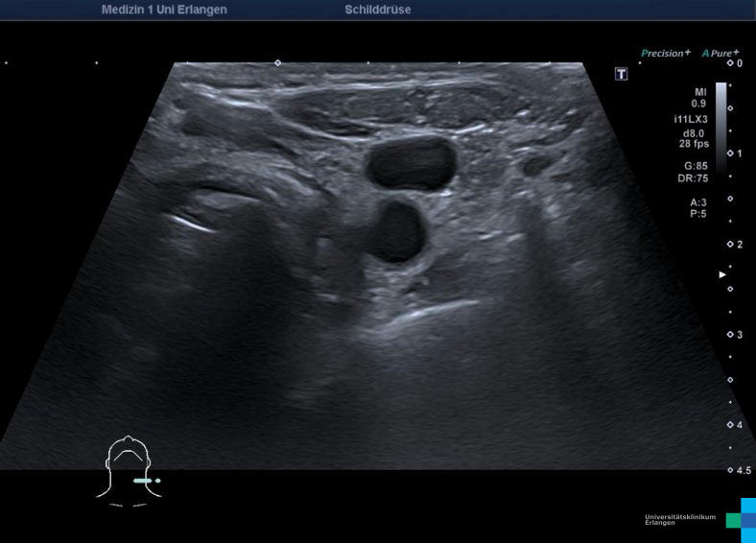Click the depth marker labeled 0

coord(734,62)
